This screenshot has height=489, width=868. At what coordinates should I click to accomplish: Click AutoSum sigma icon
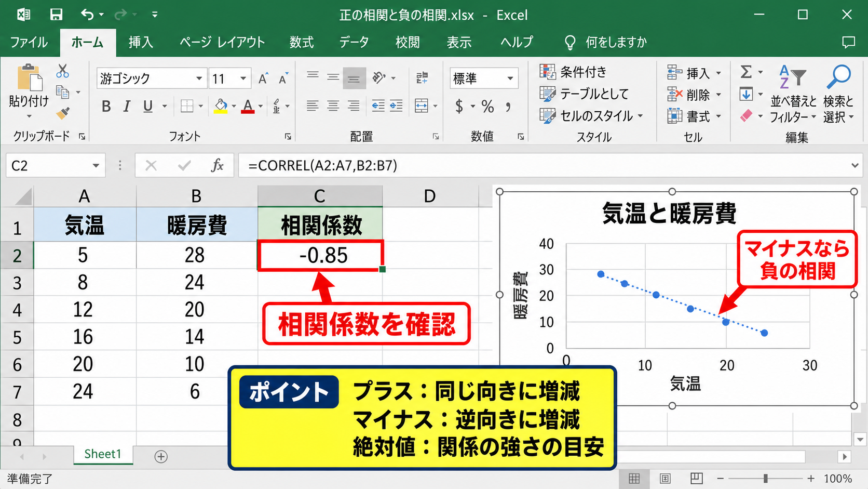pos(746,72)
